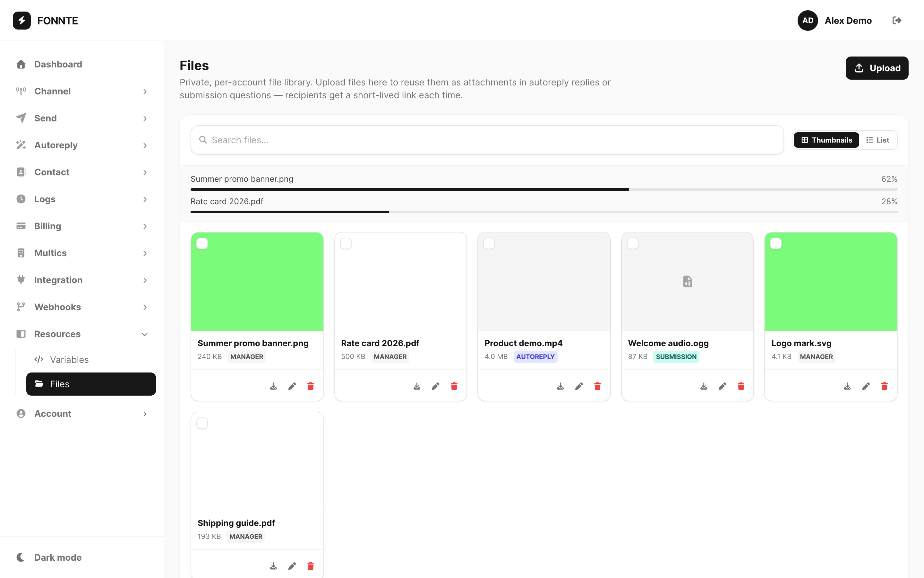The image size is (924, 578).
Task: Open Variables under Resources
Action: (91, 359)
